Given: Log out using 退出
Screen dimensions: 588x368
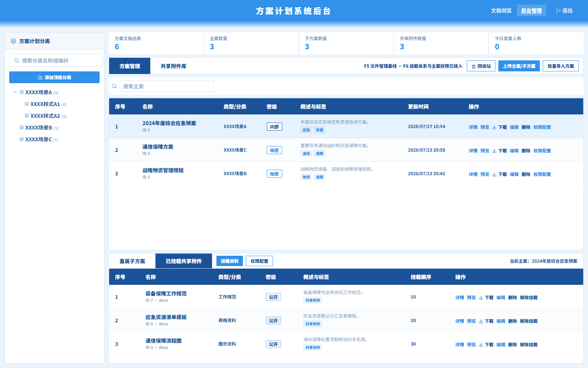Looking at the screenshot, I should [x=564, y=11].
